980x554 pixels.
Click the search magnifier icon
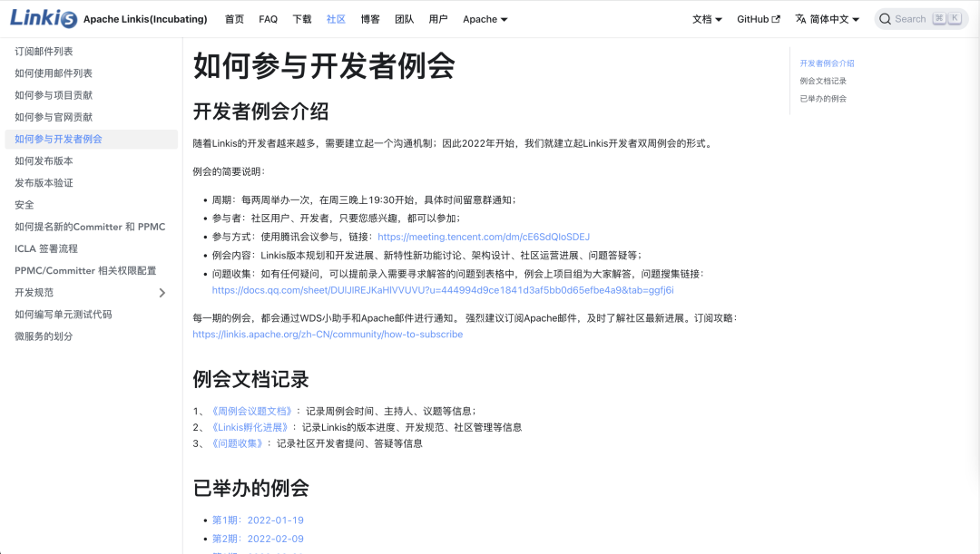pos(885,19)
